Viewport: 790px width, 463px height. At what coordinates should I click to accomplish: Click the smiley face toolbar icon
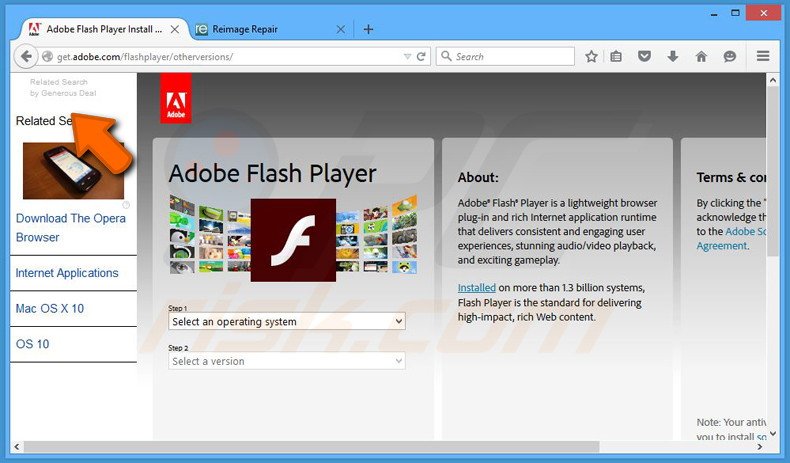tap(728, 57)
